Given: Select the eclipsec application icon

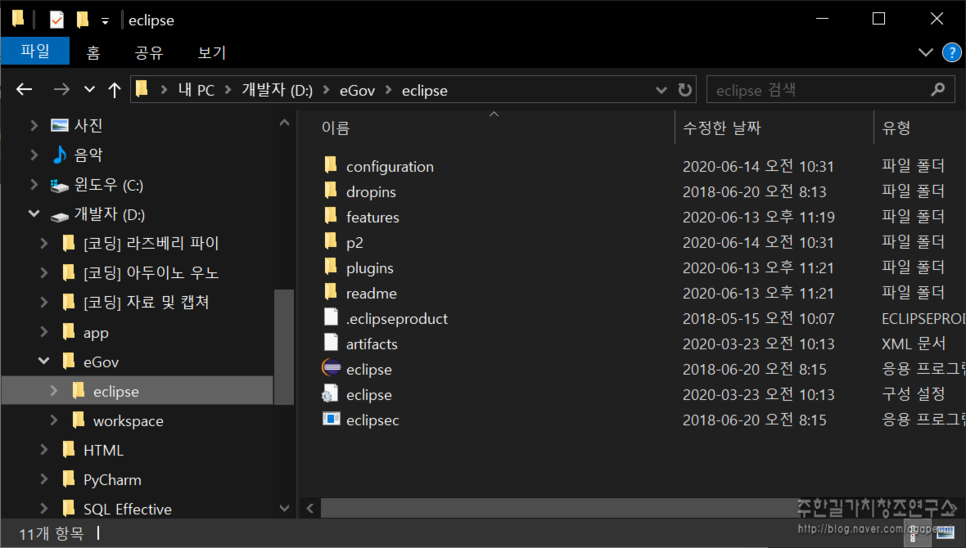Looking at the screenshot, I should (x=331, y=419).
